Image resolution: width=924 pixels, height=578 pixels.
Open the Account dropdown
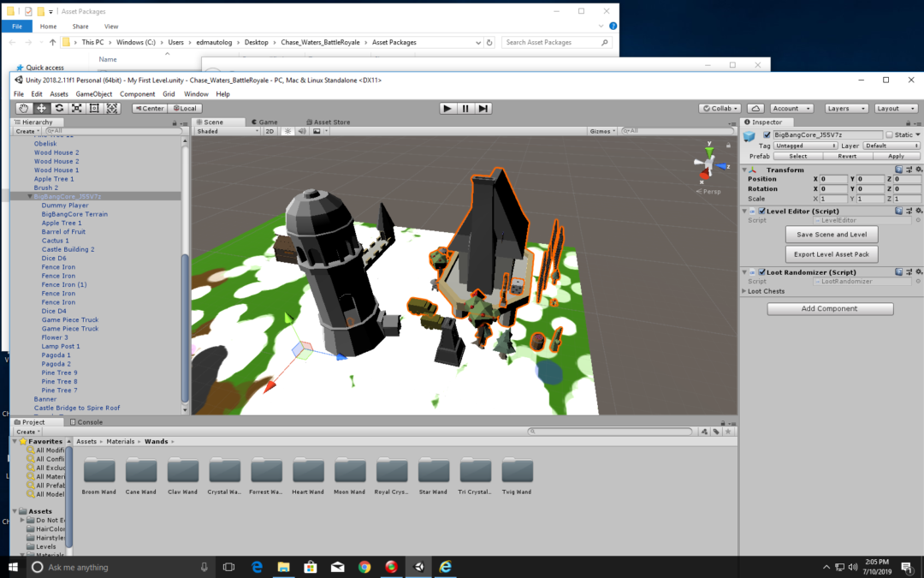[792, 109]
